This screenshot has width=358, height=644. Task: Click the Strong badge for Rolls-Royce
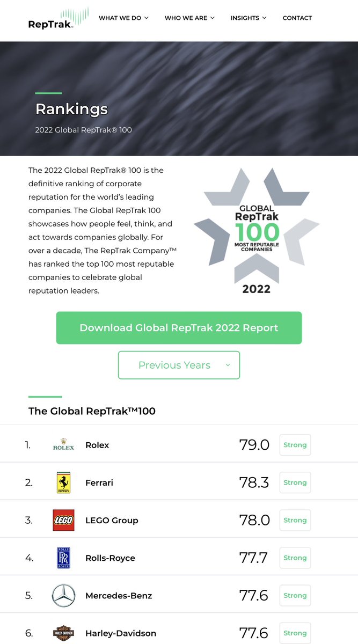[x=295, y=558]
